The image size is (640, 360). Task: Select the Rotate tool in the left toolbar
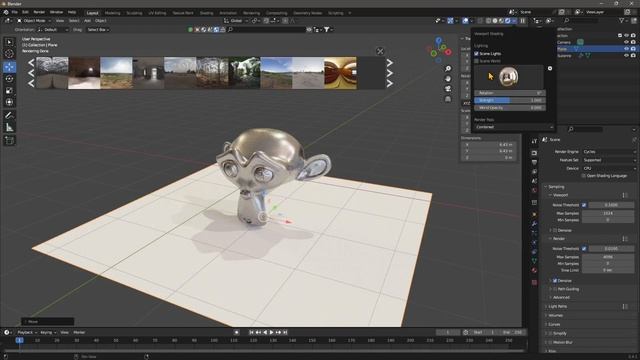point(9,78)
